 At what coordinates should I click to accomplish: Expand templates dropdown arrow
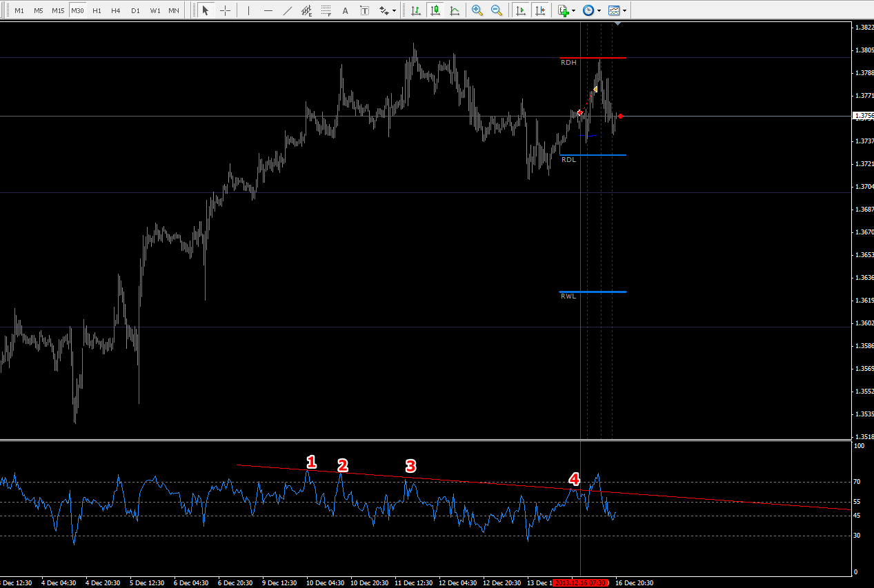coord(625,11)
